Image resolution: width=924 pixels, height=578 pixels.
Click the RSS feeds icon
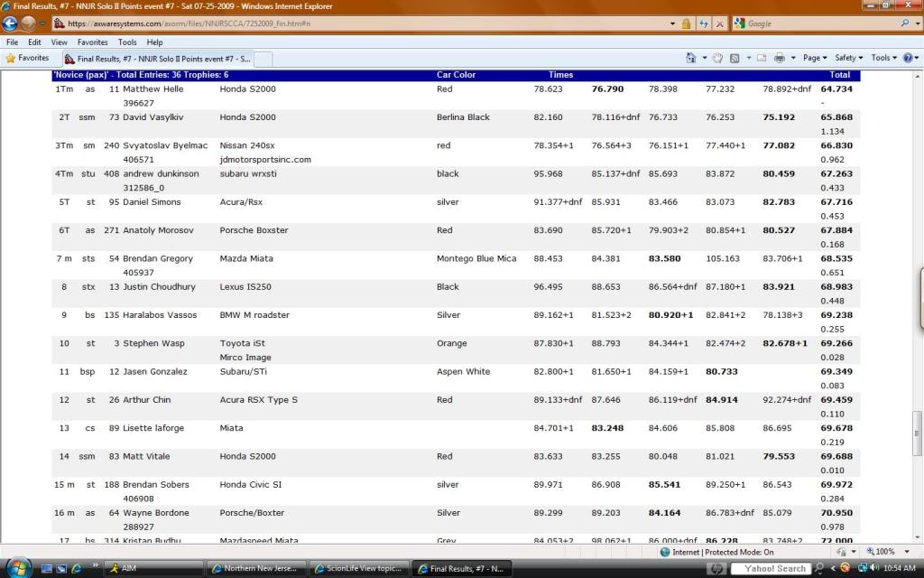735,58
